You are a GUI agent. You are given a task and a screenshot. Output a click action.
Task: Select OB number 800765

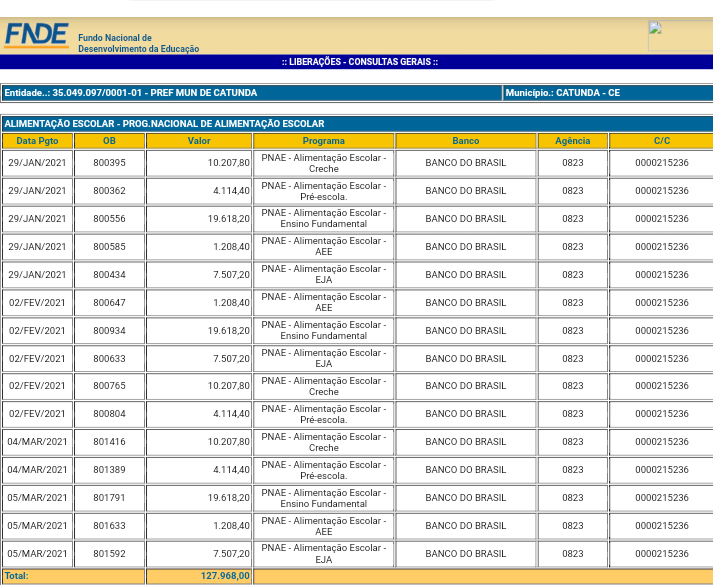(109, 386)
